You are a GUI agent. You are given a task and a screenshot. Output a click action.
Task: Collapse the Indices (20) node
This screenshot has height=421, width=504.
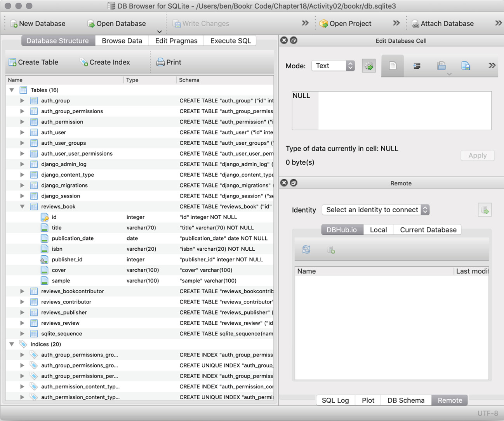tap(12, 344)
